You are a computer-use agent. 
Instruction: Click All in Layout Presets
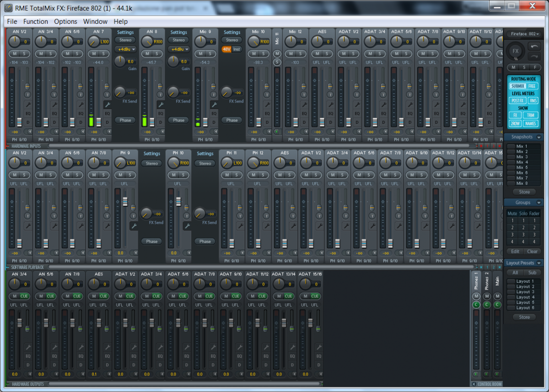(x=515, y=273)
